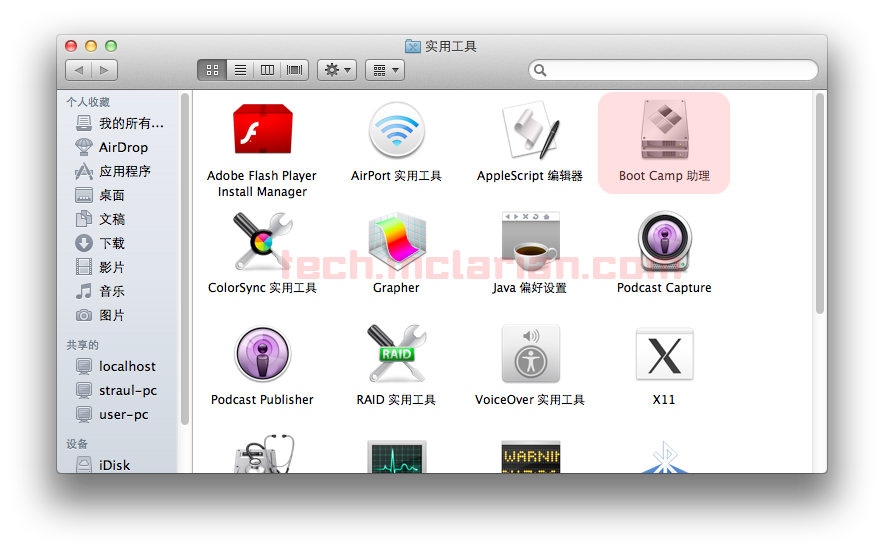Open 我的所有… in sidebar
This screenshot has height=552, width=884.
click(x=120, y=123)
